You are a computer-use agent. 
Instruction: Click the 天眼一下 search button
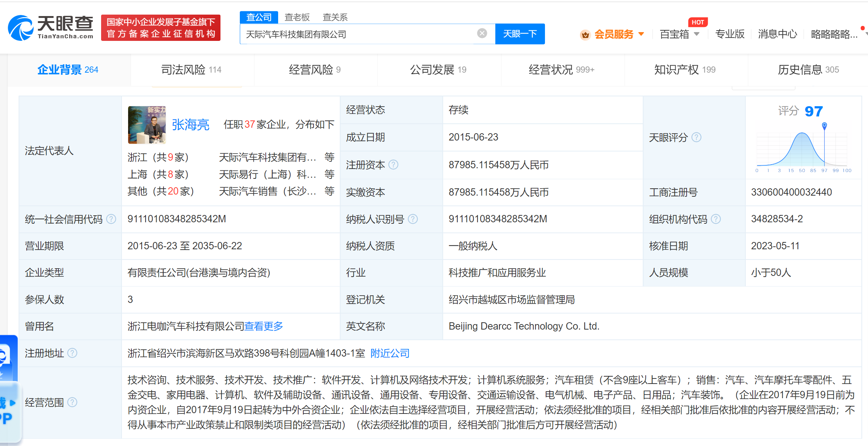point(520,34)
